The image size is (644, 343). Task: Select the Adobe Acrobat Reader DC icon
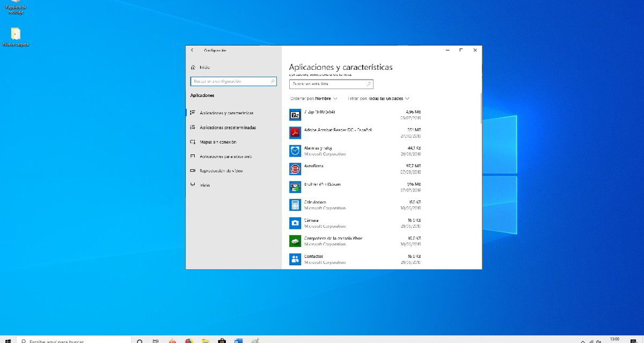click(295, 133)
